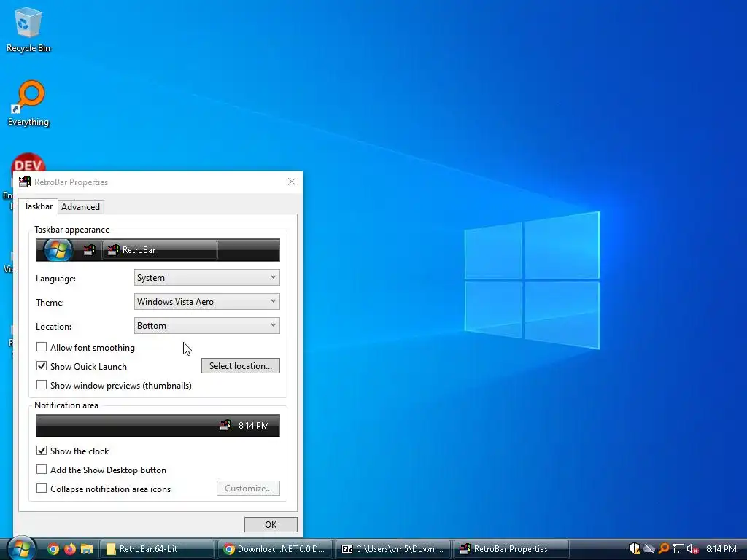
Task: Click the OneDrive cloud tray icon
Action: coord(649,549)
